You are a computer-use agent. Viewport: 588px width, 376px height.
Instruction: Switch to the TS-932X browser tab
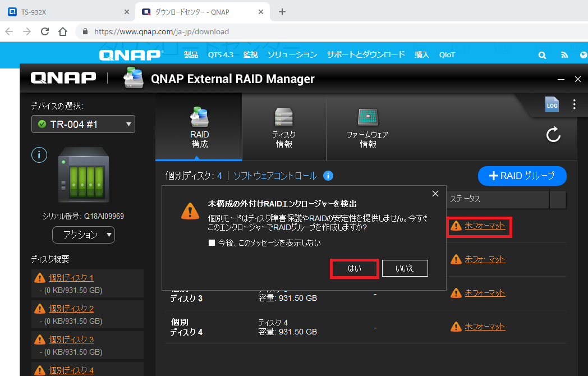(67, 12)
